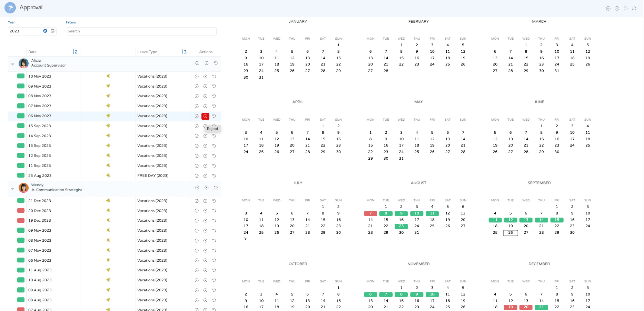This screenshot has width=644, height=311.
Task: Reject Wendy's 21 Dec 2023 vacation
Action: coord(205,201)
